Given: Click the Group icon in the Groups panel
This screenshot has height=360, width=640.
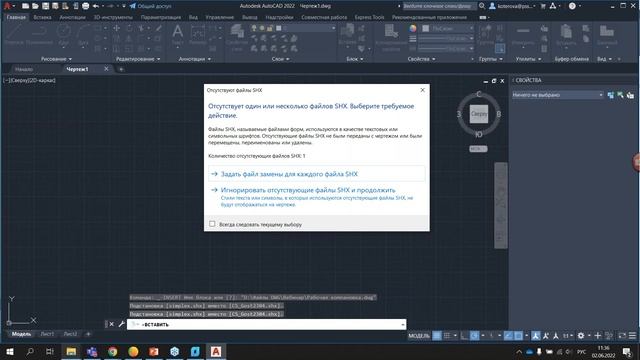Looking at the screenshot, I should click(x=485, y=35).
